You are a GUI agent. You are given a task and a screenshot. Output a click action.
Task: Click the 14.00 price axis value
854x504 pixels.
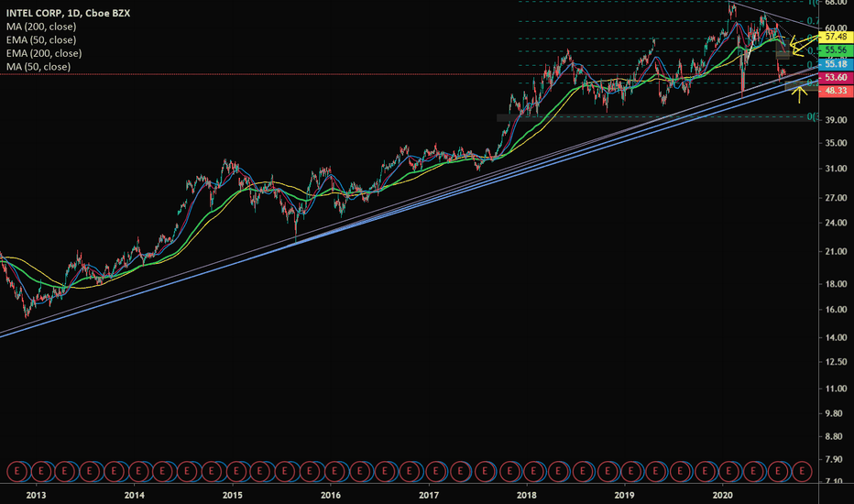pos(836,338)
